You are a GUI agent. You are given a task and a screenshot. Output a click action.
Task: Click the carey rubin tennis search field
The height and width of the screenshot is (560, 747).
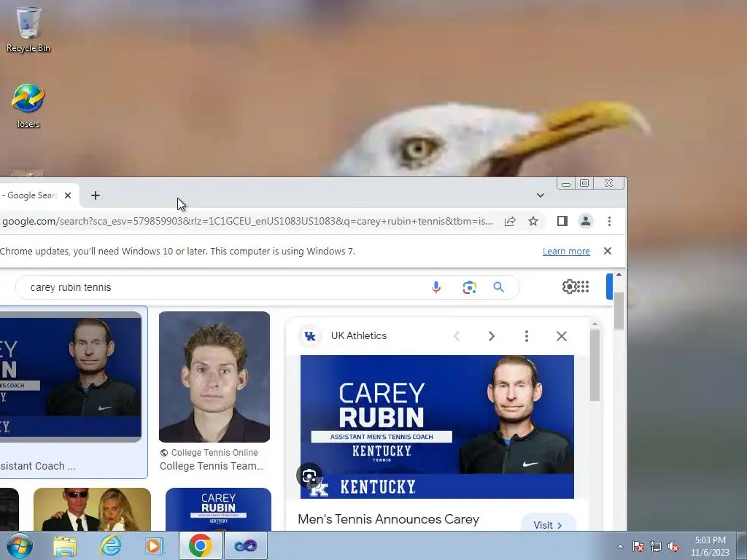pyautogui.click(x=224, y=287)
